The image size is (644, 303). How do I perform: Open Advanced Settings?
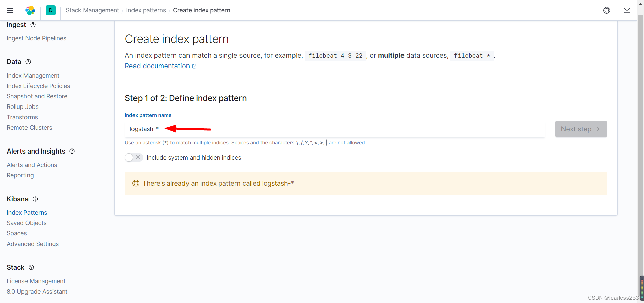pos(33,244)
